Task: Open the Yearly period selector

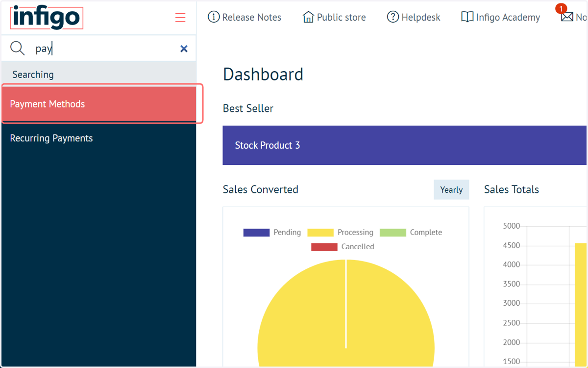Action: click(451, 190)
